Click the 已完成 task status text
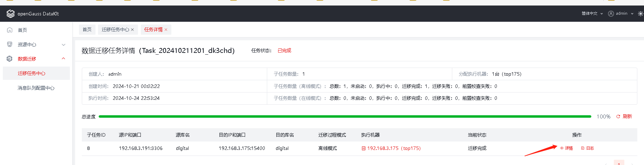This screenshot has width=644, height=165. click(x=284, y=50)
